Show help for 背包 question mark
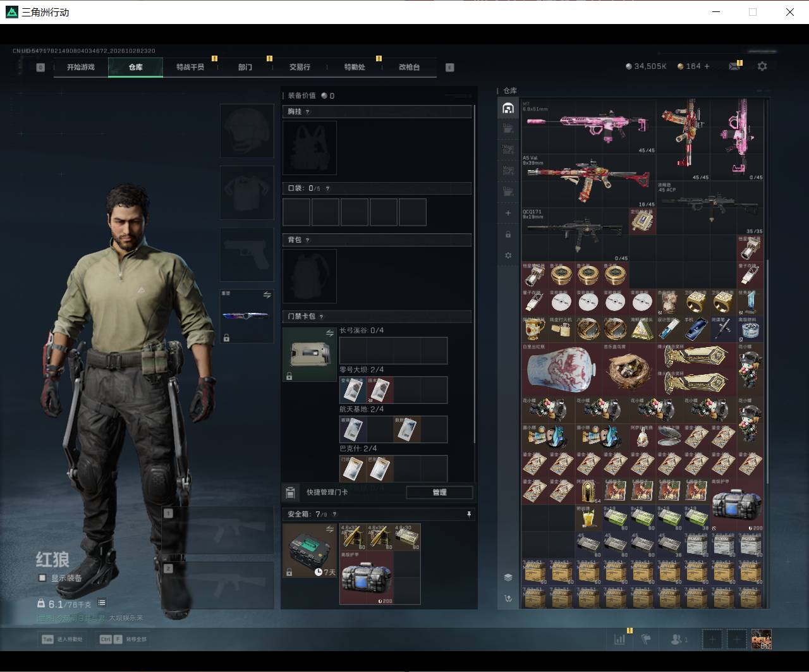This screenshot has width=809, height=672. tap(308, 240)
